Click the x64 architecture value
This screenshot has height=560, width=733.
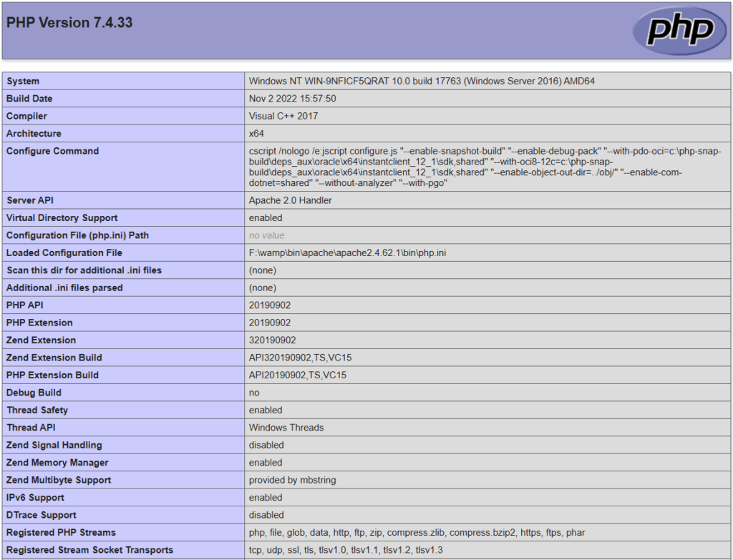(256, 134)
